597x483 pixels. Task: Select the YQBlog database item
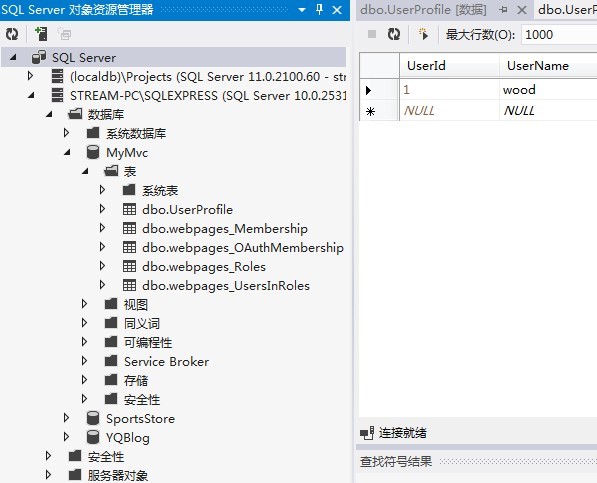(128, 437)
